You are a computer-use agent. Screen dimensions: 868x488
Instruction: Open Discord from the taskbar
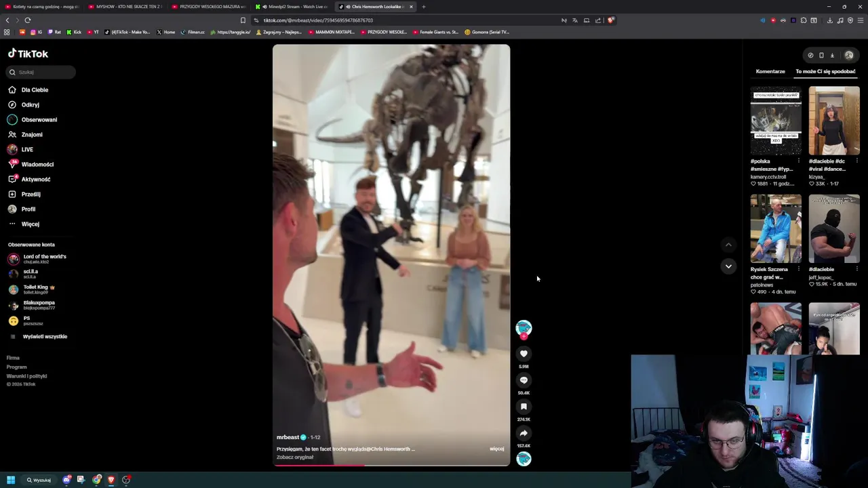point(66,480)
